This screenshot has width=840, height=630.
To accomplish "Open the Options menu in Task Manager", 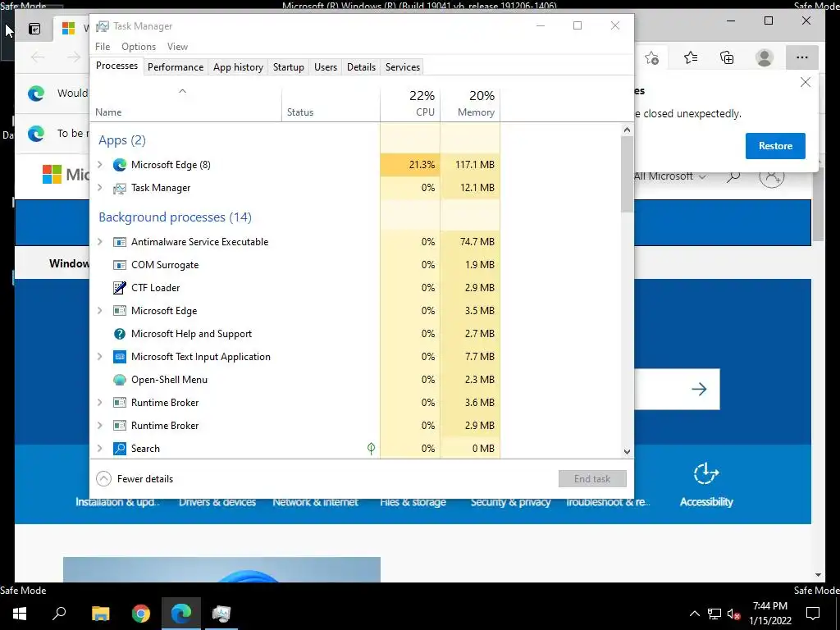I will pos(138,47).
